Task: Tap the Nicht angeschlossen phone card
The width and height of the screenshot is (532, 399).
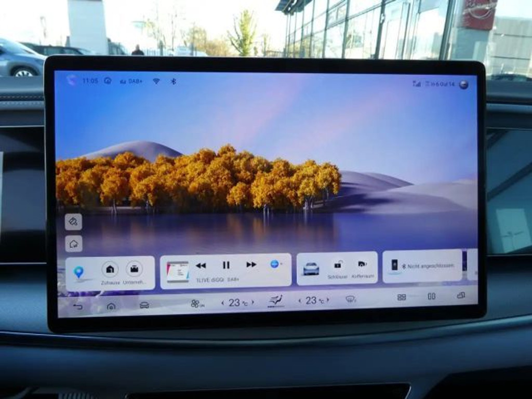Action: coord(422,265)
